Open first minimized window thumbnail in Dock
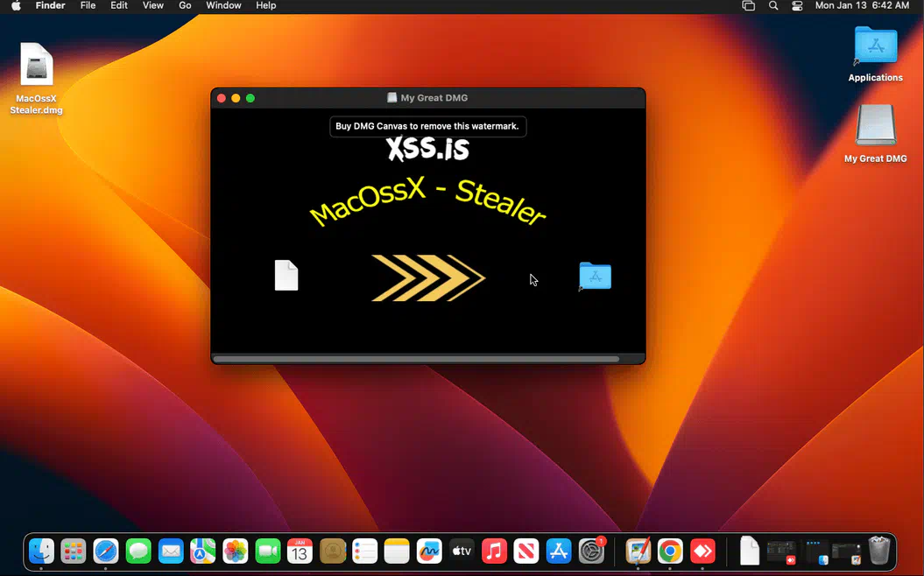The height and width of the screenshot is (576, 924). pyautogui.click(x=781, y=551)
